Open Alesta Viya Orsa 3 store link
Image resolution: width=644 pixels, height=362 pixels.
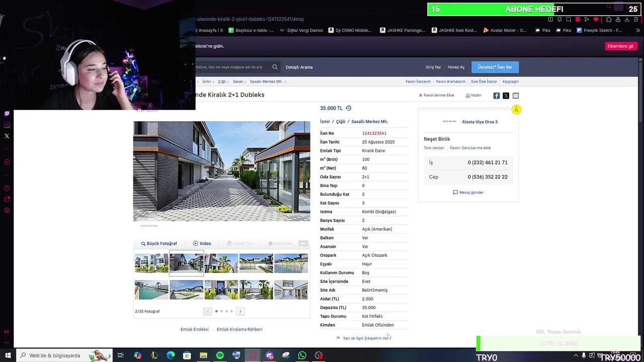pyautogui.click(x=479, y=122)
